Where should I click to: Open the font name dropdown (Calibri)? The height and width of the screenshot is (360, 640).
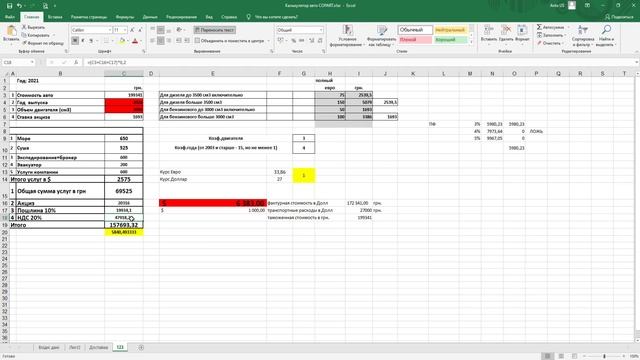coord(110,30)
